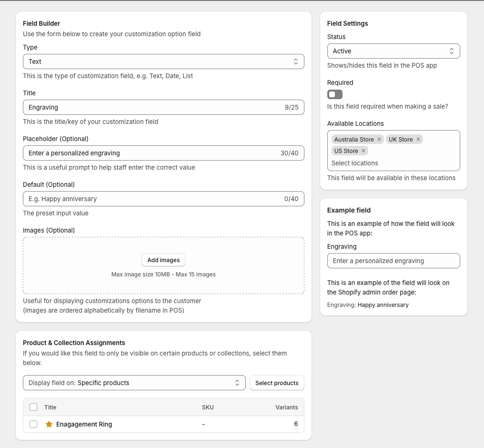This screenshot has width=484, height=448.
Task: Click the Title column header
Action: click(50, 407)
